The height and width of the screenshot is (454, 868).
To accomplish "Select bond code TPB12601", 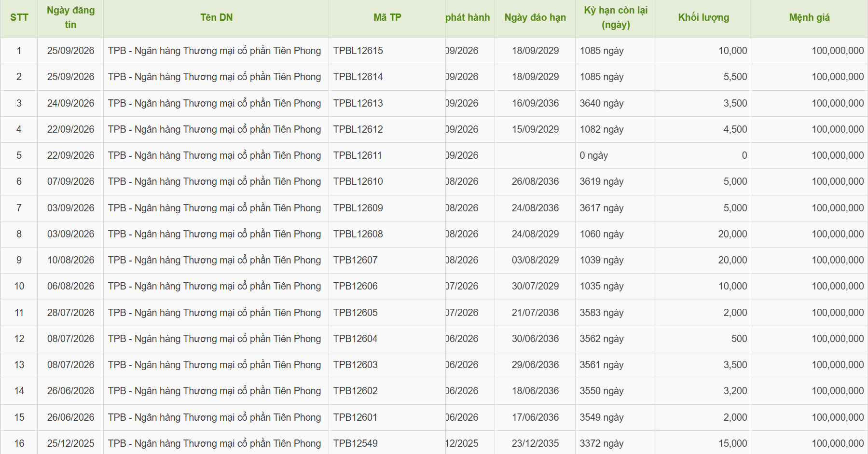I will point(355,417).
